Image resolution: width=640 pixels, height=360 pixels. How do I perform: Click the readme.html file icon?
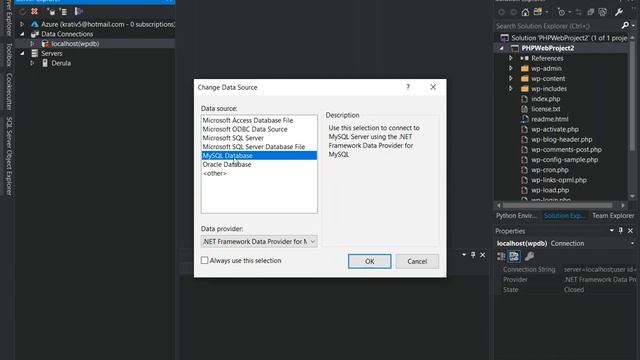click(525, 119)
